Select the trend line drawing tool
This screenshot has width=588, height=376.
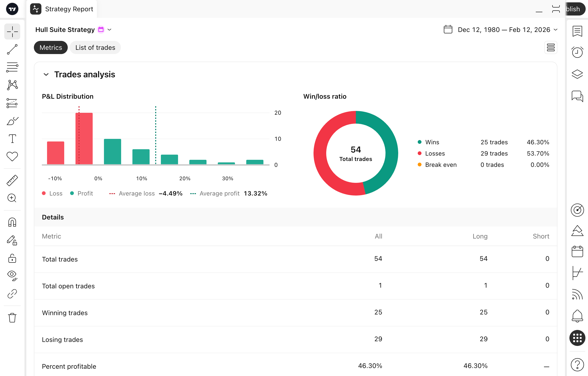(x=12, y=49)
